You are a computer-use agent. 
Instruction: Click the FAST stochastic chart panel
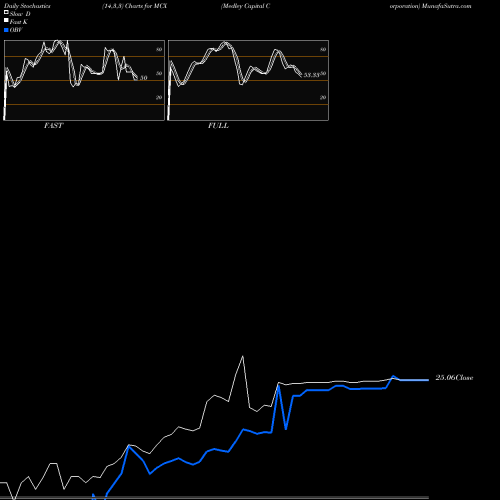coord(84,80)
